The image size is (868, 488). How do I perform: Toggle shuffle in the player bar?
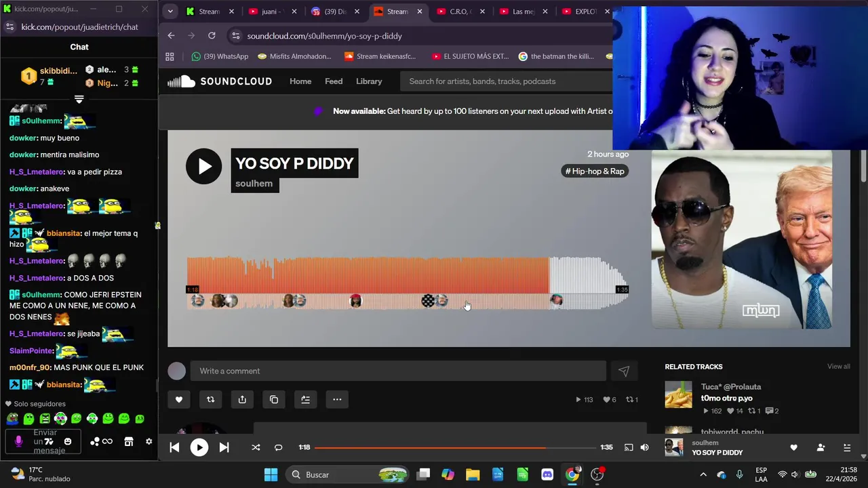pos(256,447)
